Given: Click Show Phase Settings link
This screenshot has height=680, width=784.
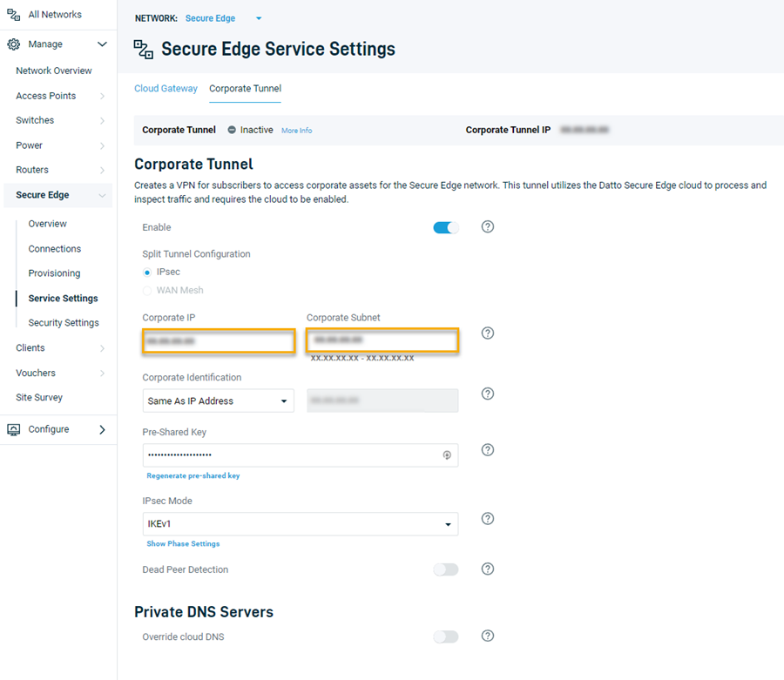Looking at the screenshot, I should tap(183, 543).
